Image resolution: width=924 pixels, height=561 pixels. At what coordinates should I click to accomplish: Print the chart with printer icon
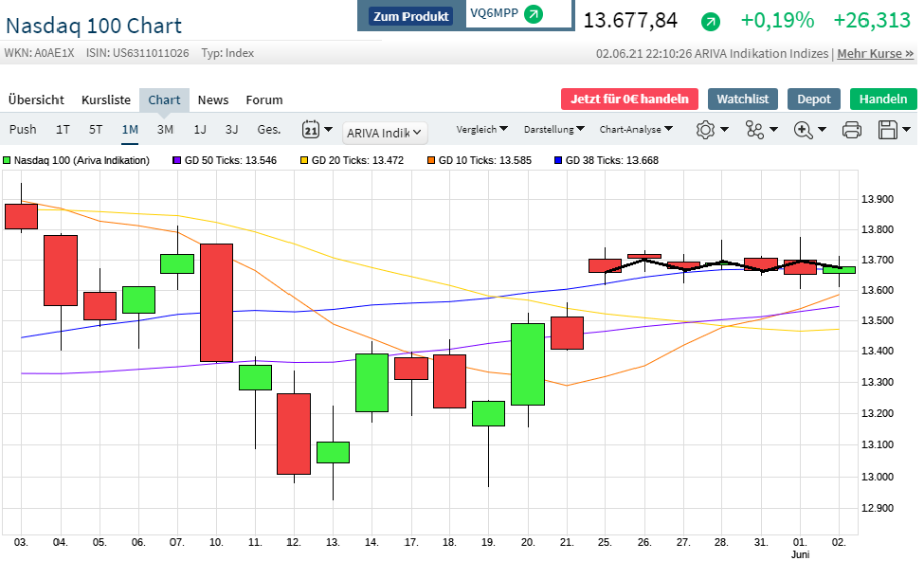[x=852, y=130]
